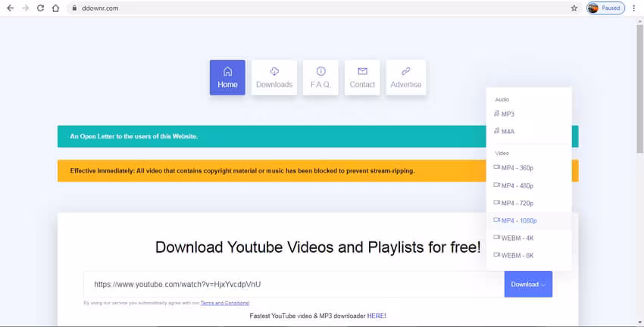This screenshot has width=644, height=327.
Task: Select MP3 audio format
Action: pyautogui.click(x=529, y=114)
